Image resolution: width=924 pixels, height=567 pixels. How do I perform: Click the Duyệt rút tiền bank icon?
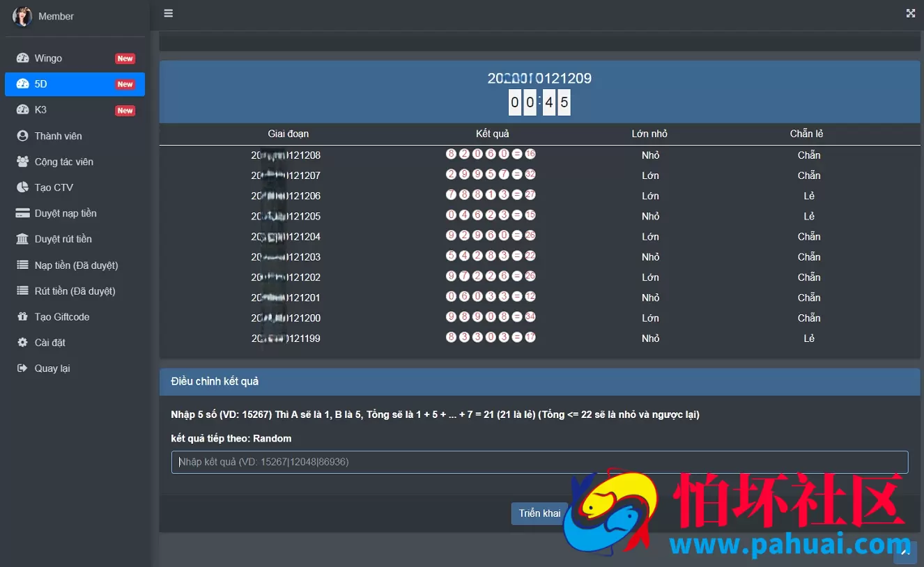(22, 239)
